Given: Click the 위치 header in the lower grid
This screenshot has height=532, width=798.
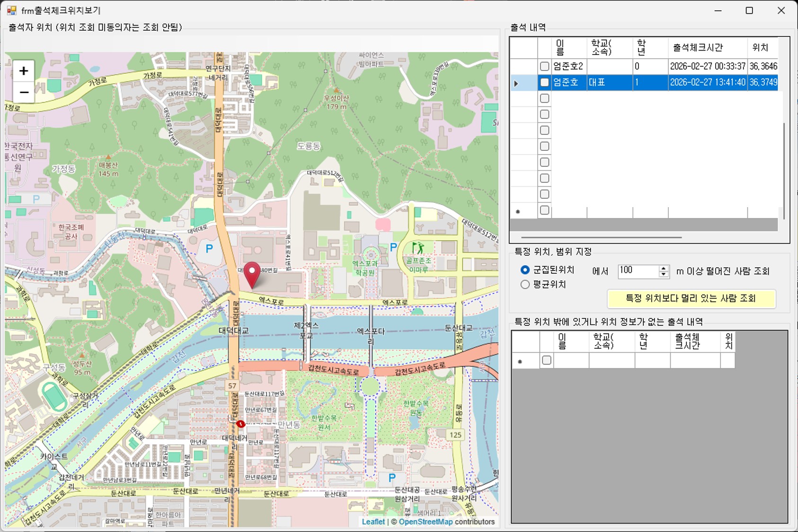Looking at the screenshot, I should click(x=727, y=341).
